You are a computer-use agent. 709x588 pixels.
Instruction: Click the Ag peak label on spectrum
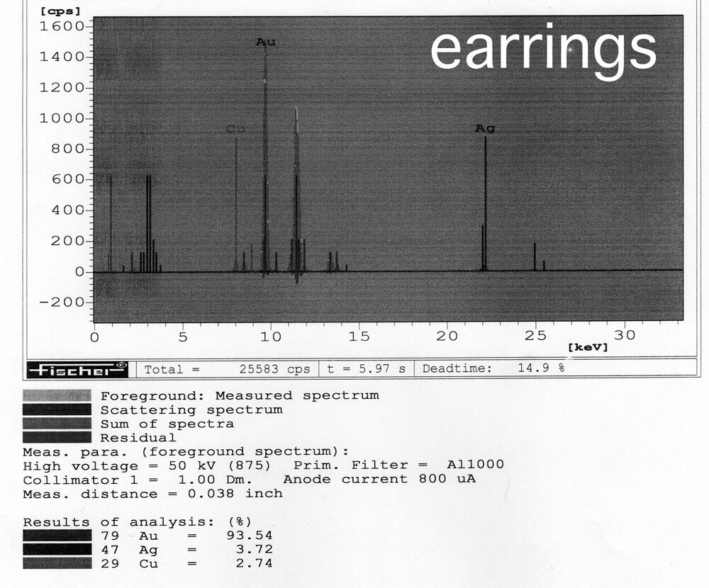[485, 128]
